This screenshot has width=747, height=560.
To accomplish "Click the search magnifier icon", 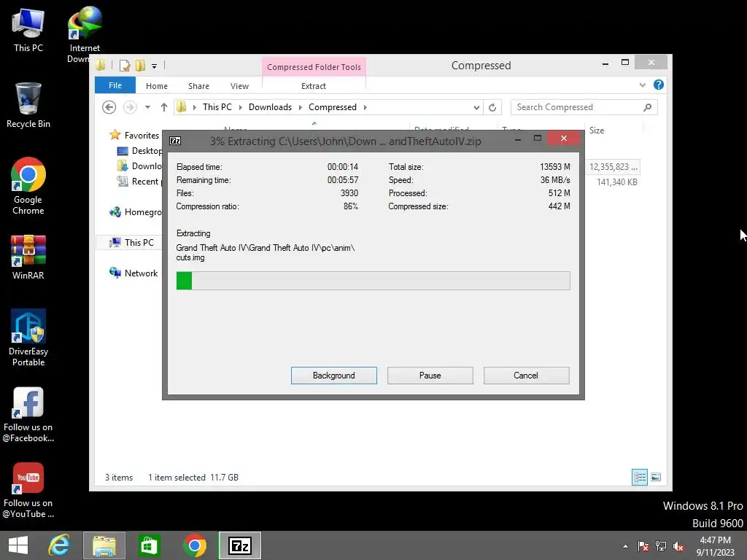I will 647,107.
